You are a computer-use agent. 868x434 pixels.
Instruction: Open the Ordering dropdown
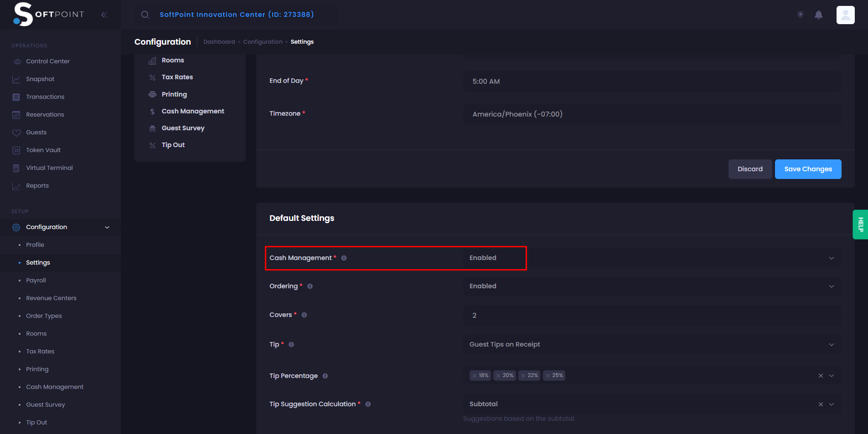pos(652,286)
